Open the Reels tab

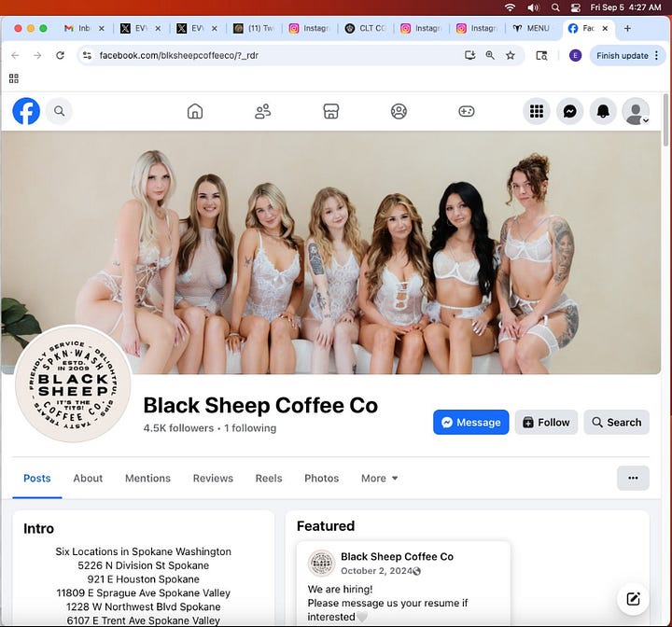click(x=269, y=479)
